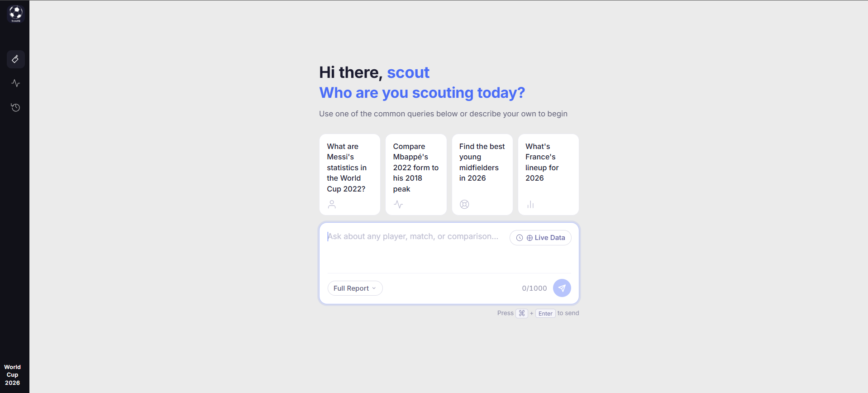Click the pulse icon on the Mbappé card
The width and height of the screenshot is (868, 393).
398,204
